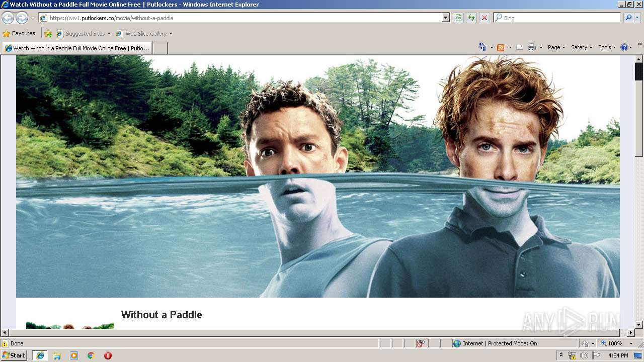Screen dimensions: 644x362
Task: Expand the Print options dropdown arrow
Action: point(541,47)
